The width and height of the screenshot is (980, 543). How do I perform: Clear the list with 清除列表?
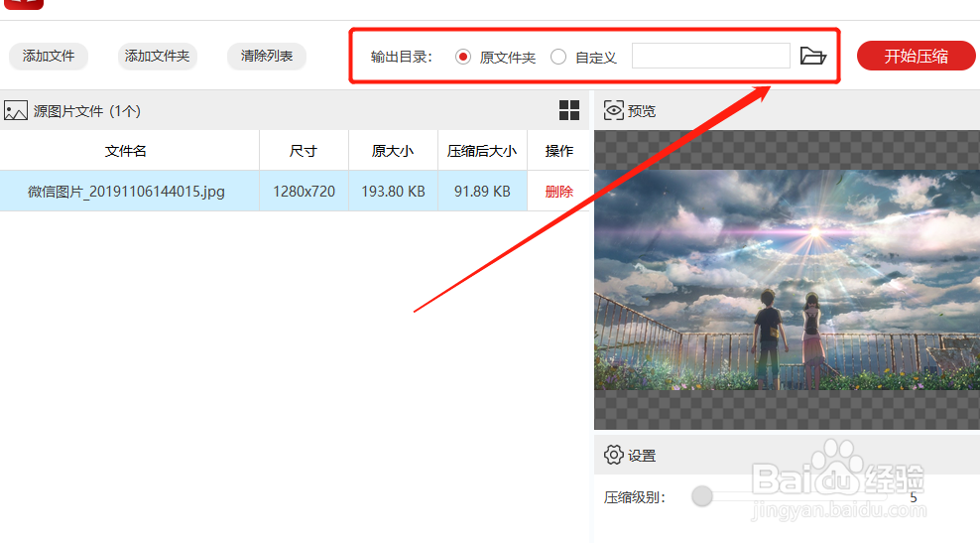click(x=266, y=57)
